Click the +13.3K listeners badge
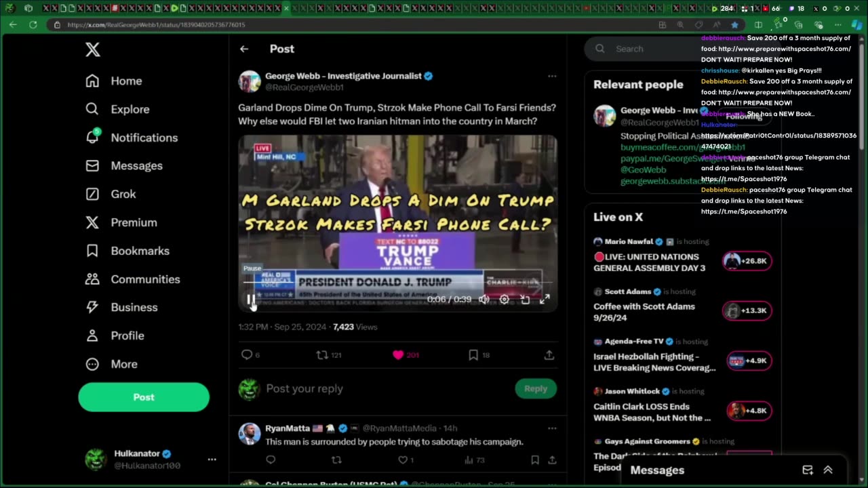868x488 pixels. (x=747, y=311)
